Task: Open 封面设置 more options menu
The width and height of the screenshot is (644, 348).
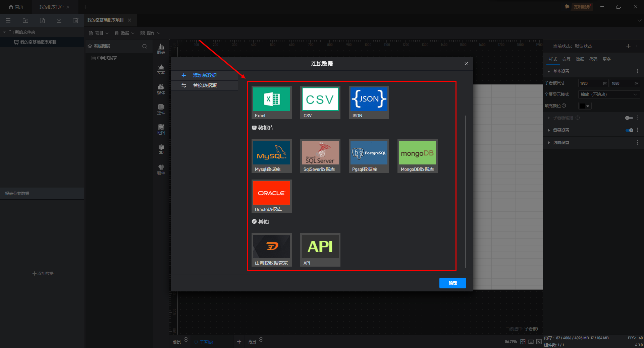Action: (x=638, y=143)
